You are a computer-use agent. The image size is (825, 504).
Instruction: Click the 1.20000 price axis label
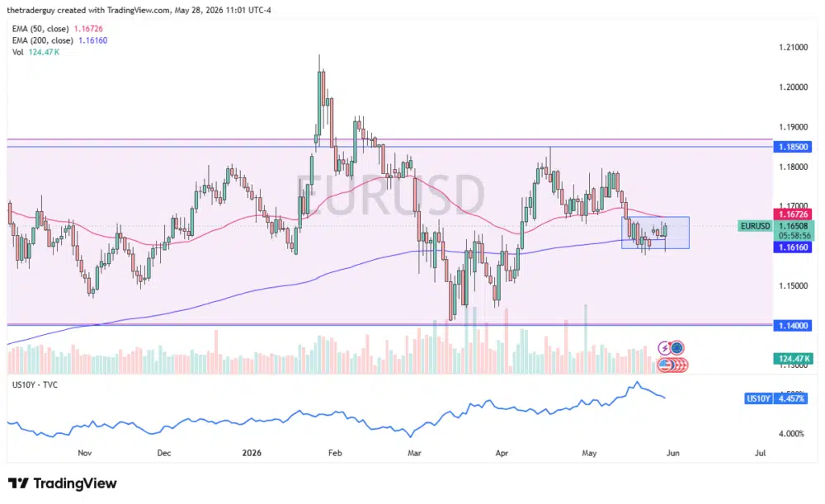pos(793,87)
